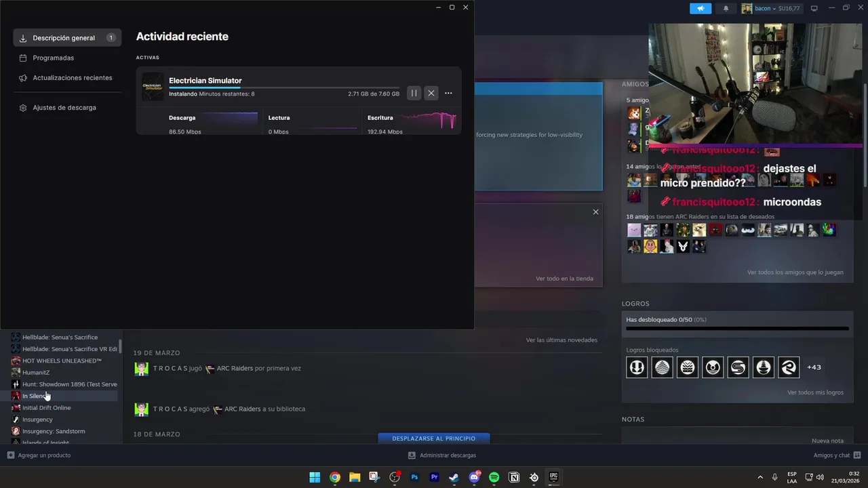Click the Escritura throughput graph
This screenshot has width=868, height=488.
coord(429,121)
